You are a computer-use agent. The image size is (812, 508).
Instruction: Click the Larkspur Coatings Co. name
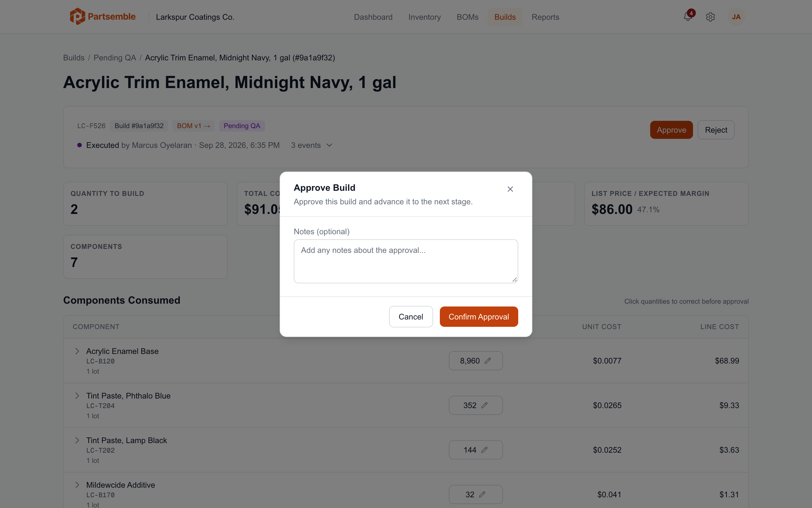tap(195, 17)
